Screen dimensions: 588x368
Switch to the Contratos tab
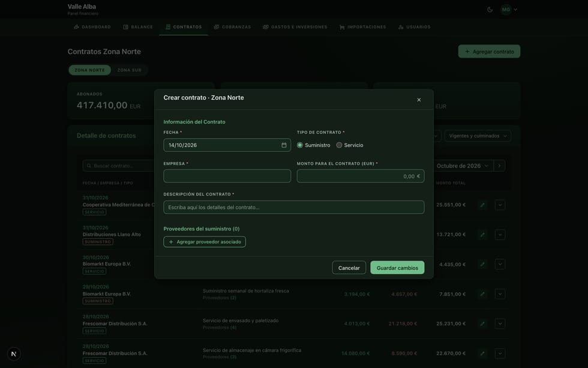coord(184,27)
